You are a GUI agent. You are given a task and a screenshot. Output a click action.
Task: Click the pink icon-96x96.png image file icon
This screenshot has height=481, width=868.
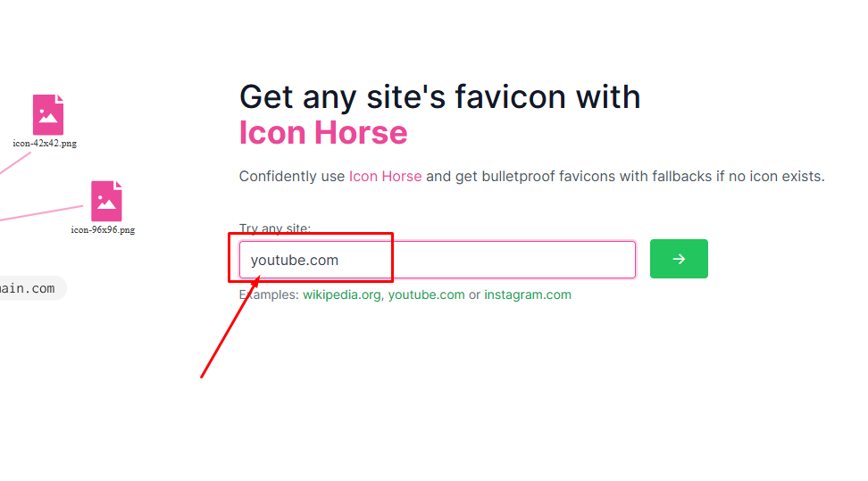(x=106, y=201)
